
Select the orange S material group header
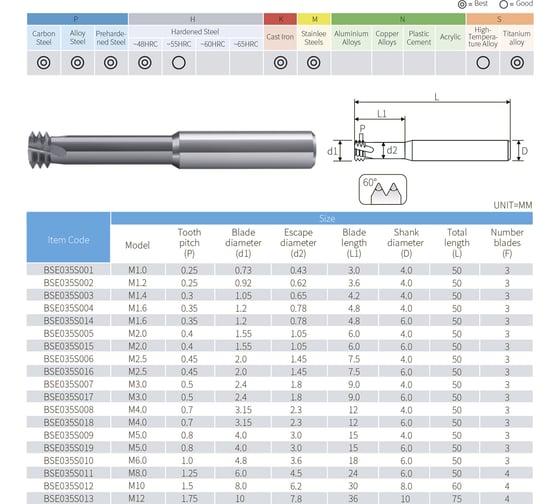coord(500,19)
